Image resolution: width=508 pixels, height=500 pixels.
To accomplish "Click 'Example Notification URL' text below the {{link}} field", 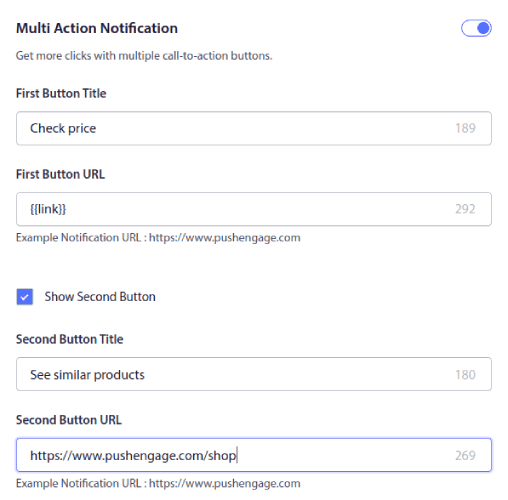I will coord(78,238).
